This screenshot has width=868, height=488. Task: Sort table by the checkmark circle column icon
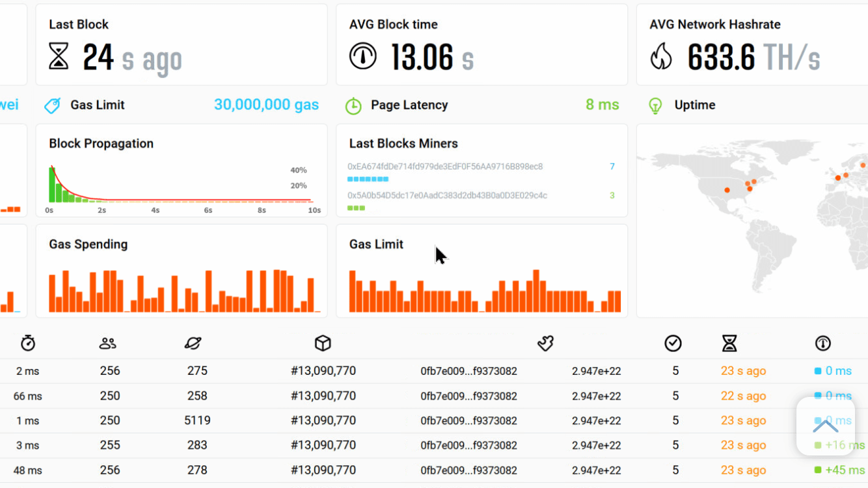click(673, 343)
